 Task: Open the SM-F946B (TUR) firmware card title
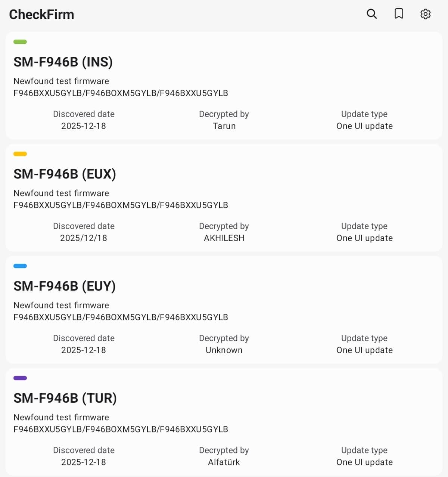coord(65,398)
